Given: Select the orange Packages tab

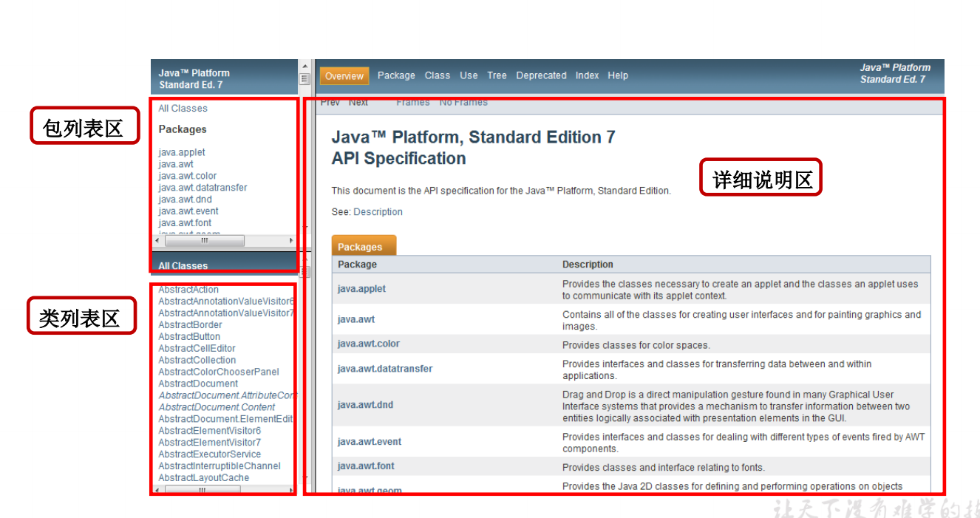Looking at the screenshot, I should (x=364, y=246).
